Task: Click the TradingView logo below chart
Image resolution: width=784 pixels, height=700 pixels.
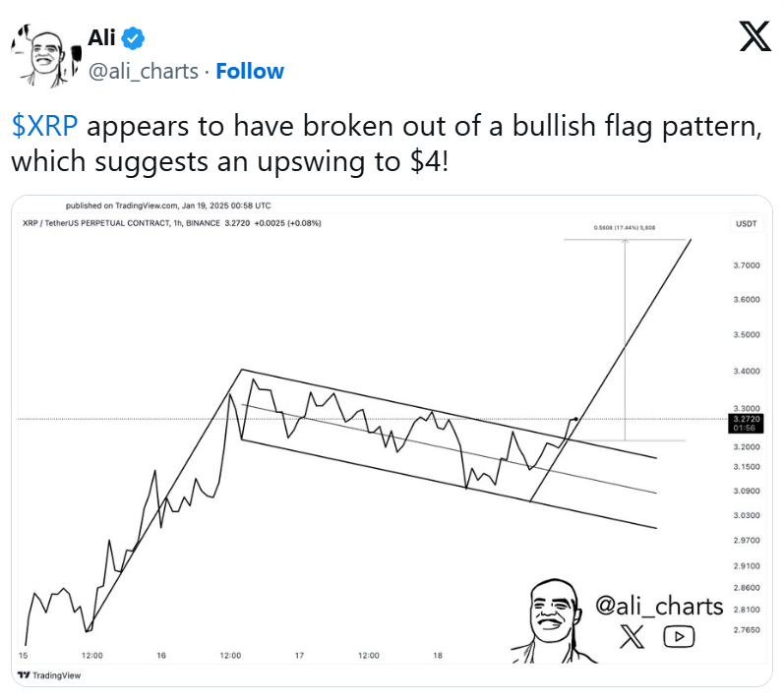Action: click(49, 675)
